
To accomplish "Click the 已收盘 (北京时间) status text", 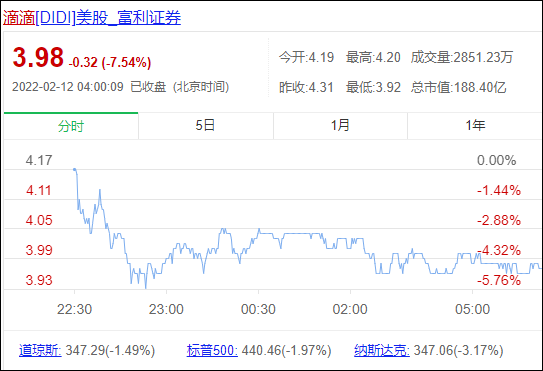I will (x=180, y=87).
